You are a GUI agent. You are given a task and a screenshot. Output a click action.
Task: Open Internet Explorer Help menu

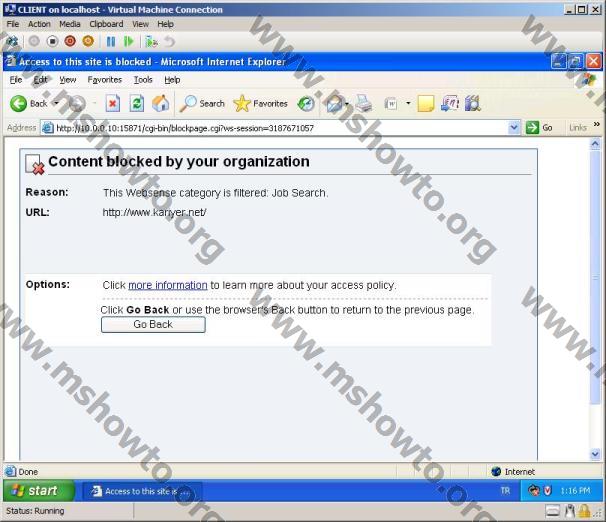172,80
